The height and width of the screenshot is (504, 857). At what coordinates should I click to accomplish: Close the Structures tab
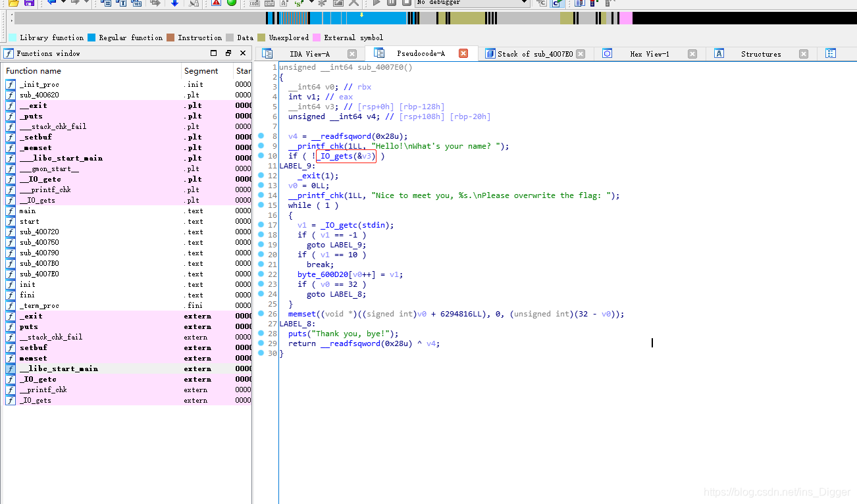point(804,54)
